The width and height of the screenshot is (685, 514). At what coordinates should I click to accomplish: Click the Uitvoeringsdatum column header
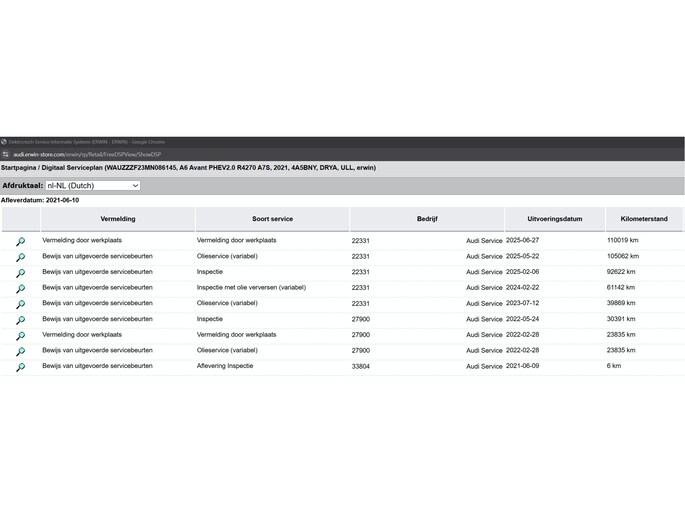point(555,219)
